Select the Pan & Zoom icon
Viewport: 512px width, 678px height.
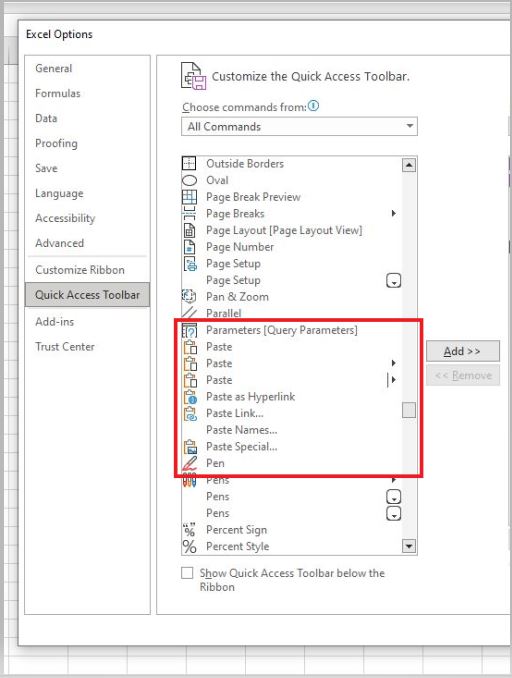click(x=189, y=297)
